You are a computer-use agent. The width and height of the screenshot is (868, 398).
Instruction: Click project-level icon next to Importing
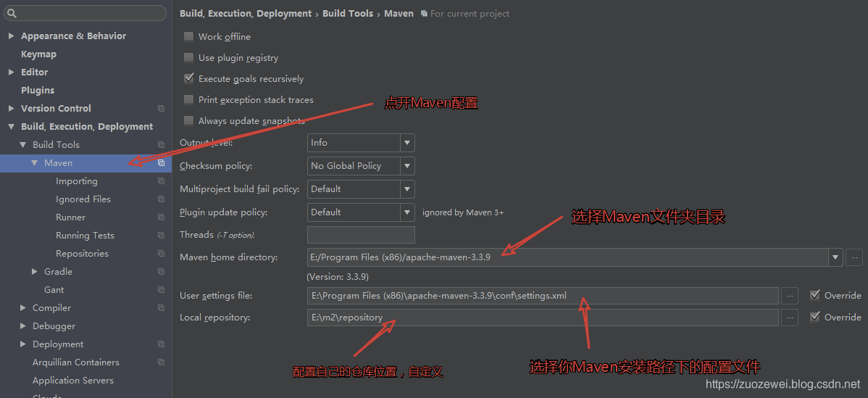tap(161, 181)
